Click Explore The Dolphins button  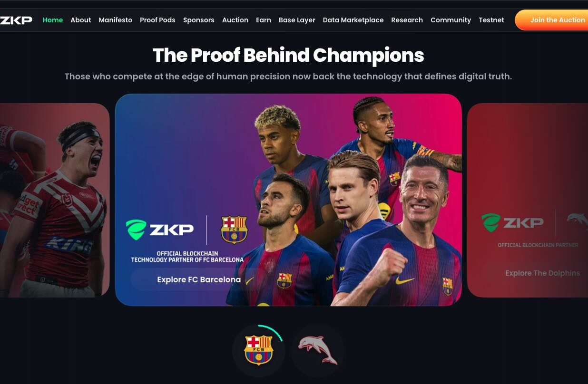[x=542, y=273]
